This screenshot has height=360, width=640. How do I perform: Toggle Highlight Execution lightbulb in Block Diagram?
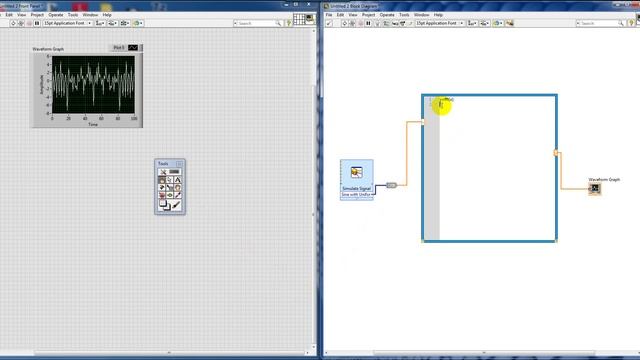377,23
